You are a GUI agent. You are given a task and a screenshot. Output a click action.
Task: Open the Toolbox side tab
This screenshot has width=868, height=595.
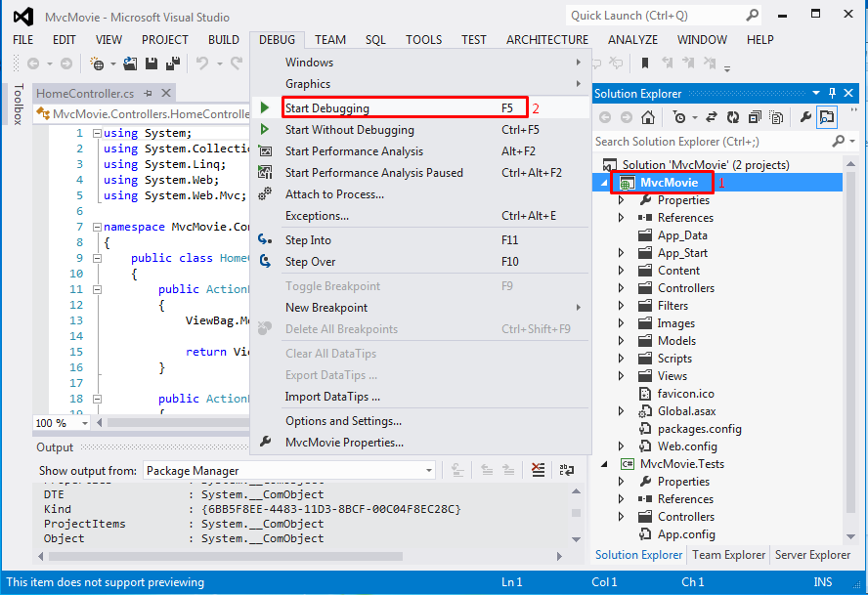point(19,105)
